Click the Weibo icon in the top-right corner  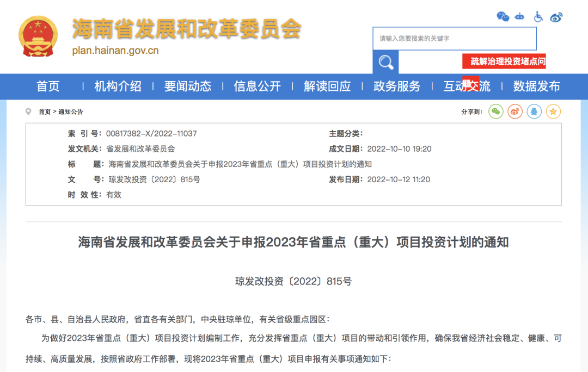pyautogui.click(x=556, y=17)
